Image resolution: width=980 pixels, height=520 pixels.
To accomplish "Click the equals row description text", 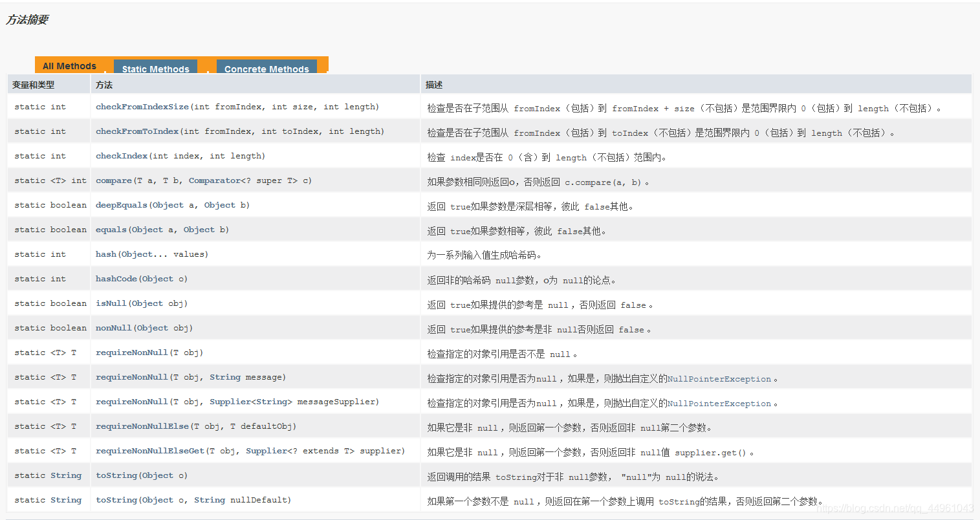I will point(517,231).
